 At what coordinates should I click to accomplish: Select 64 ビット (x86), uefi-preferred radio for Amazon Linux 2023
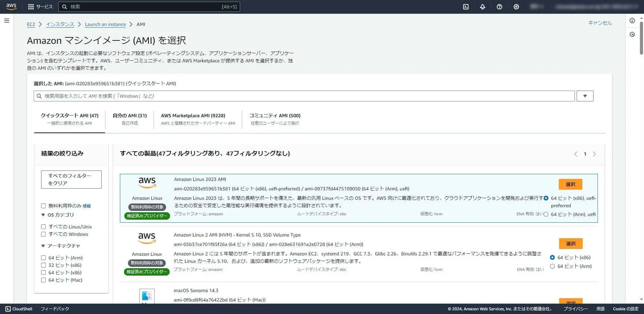(546, 198)
